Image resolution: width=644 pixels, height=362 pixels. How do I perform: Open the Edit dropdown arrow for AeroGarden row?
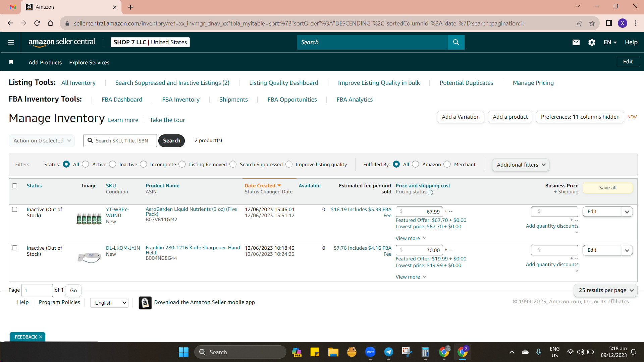pyautogui.click(x=627, y=212)
